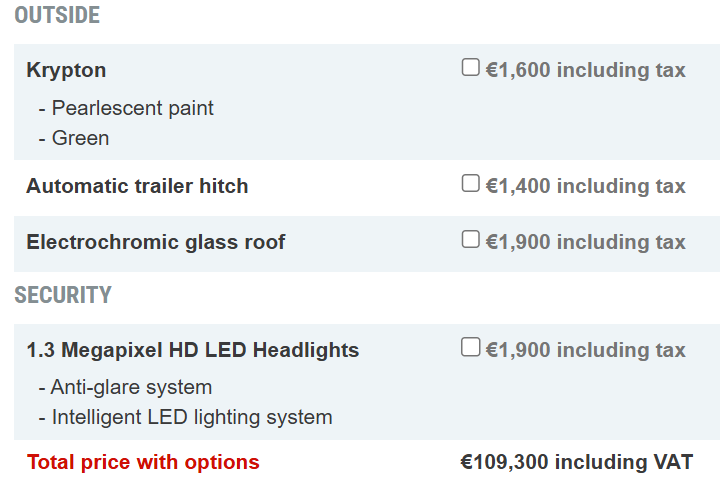Image resolution: width=720 pixels, height=478 pixels.
Task: Tick the Automatic trailer hitch checkbox
Action: (471, 185)
